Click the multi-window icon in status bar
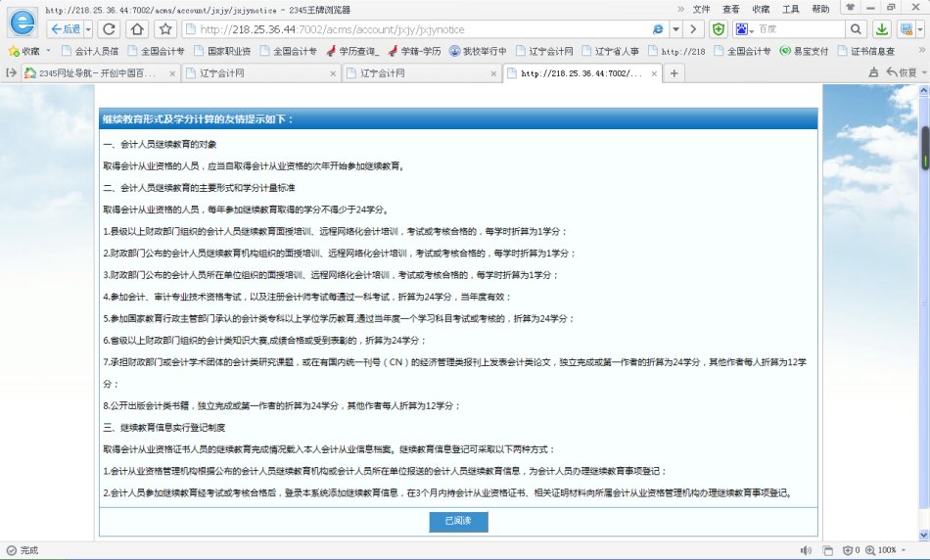The image size is (930, 560). coord(828,550)
